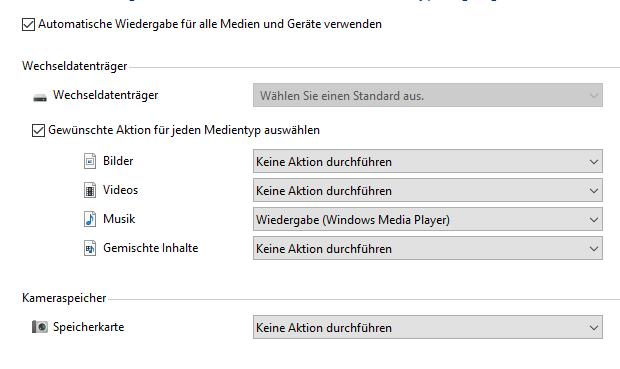Open the Videos action dropdown
This screenshot has height=369, width=620.
coord(428,190)
